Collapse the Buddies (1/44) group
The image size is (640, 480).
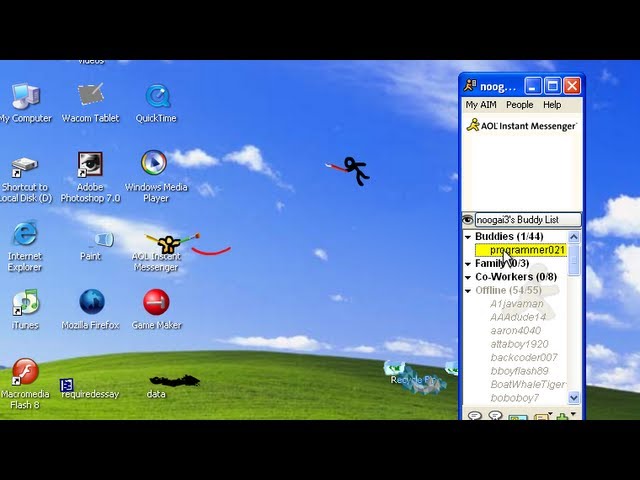click(x=468, y=237)
